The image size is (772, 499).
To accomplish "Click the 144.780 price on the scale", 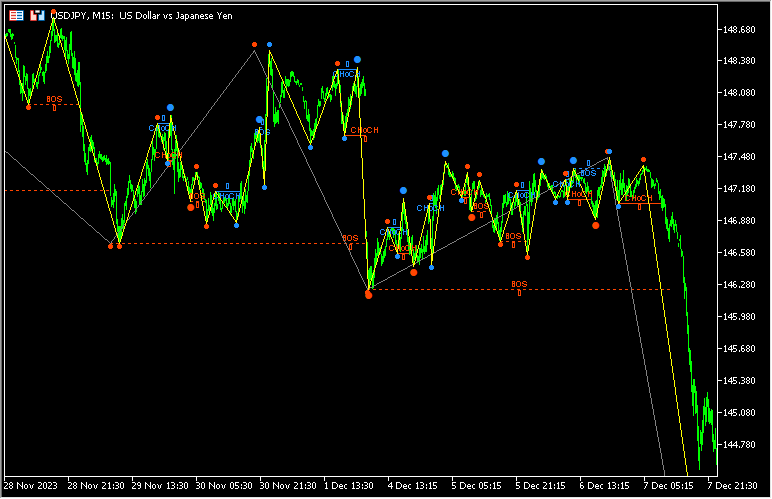I will click(738, 444).
